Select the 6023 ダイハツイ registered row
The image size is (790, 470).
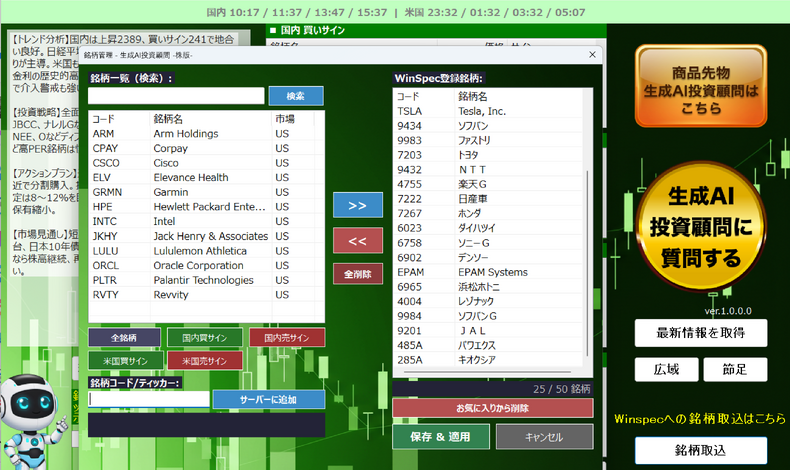(488, 228)
